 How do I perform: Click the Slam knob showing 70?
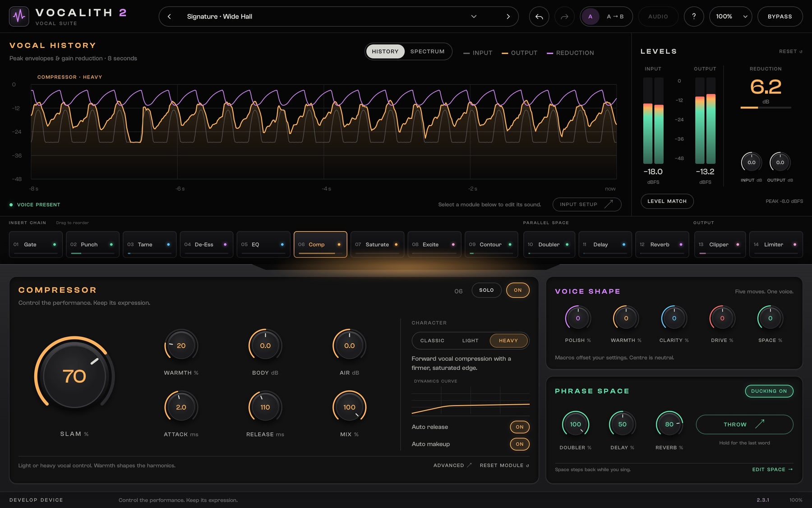(74, 376)
